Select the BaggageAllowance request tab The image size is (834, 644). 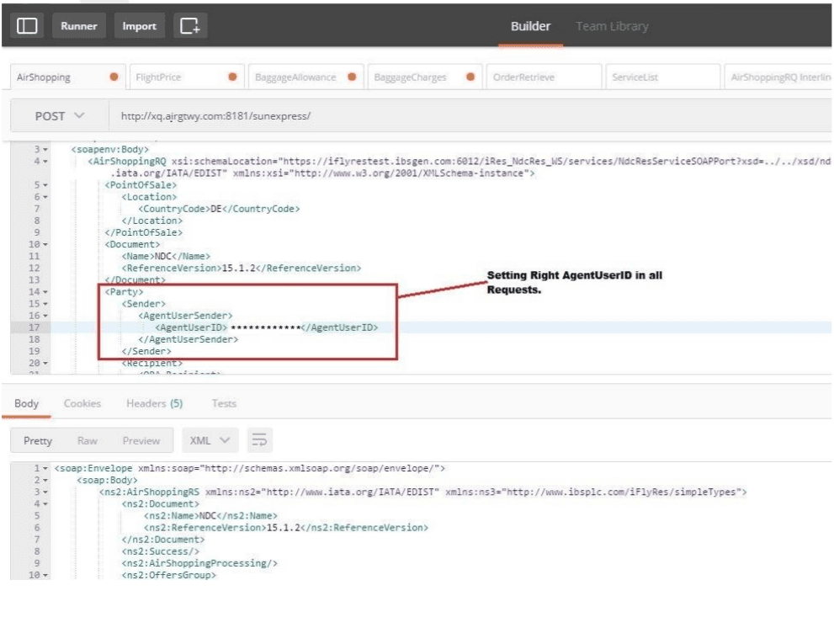tap(305, 77)
